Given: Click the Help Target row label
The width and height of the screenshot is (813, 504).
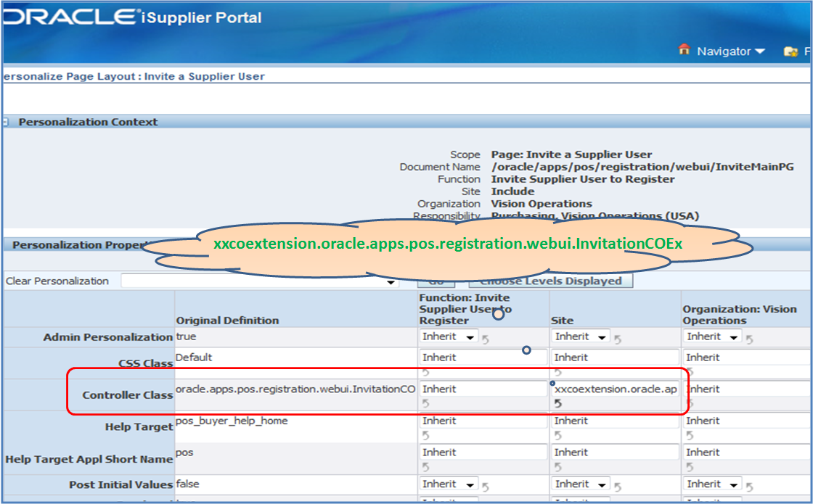Looking at the screenshot, I should pyautogui.click(x=139, y=426).
